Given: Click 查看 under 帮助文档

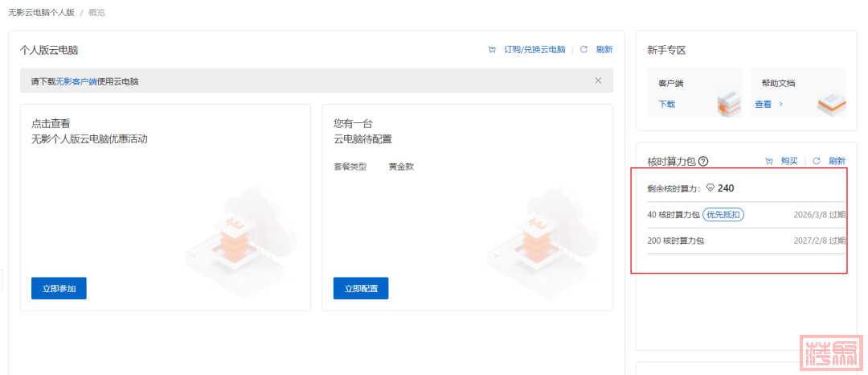Looking at the screenshot, I should pyautogui.click(x=763, y=104).
